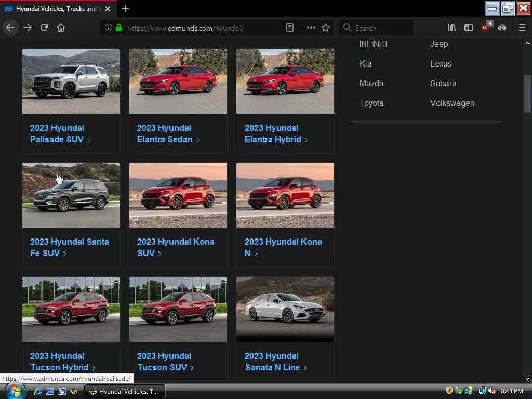Show site information icon in address bar

[108, 28]
